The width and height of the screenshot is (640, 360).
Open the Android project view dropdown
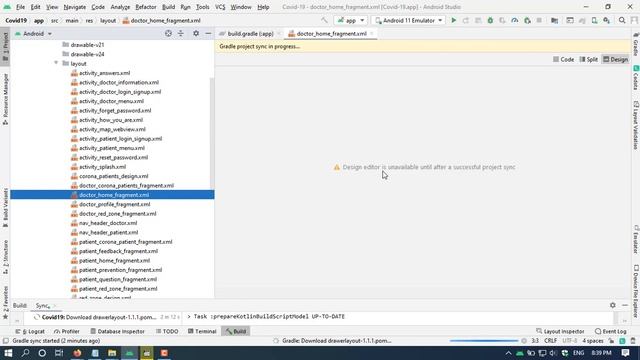click(x=33, y=33)
